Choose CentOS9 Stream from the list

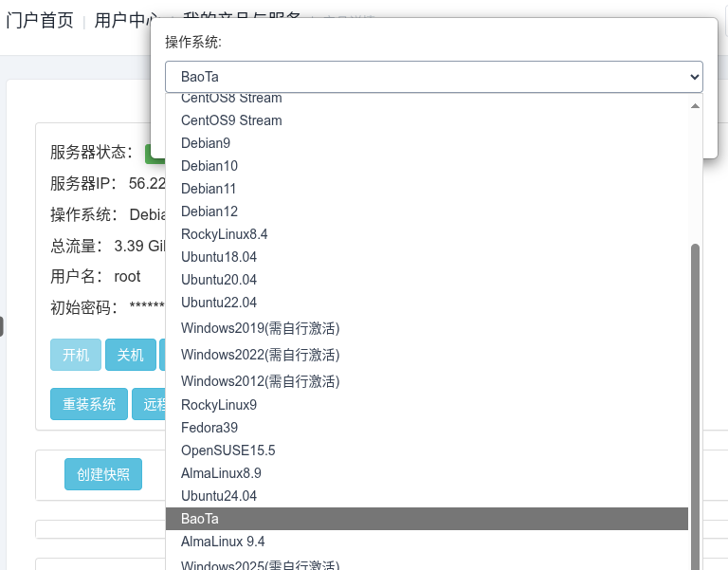(x=427, y=120)
